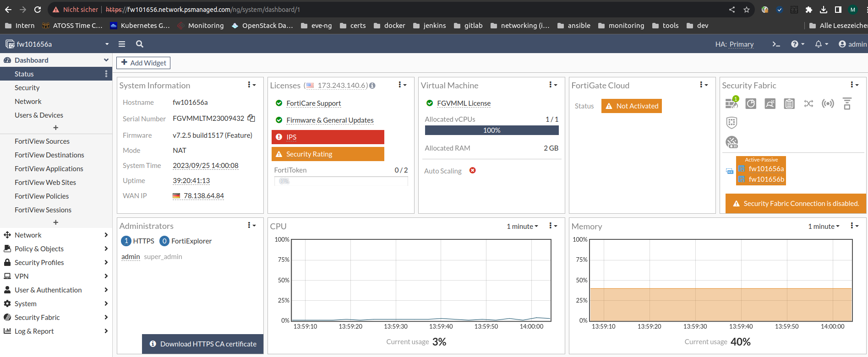Open the search magnifier in the top bar

[140, 44]
